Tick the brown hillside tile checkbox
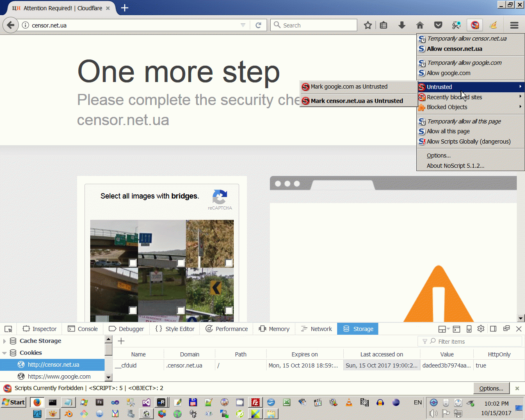The width and height of the screenshot is (525, 420). coord(229,263)
